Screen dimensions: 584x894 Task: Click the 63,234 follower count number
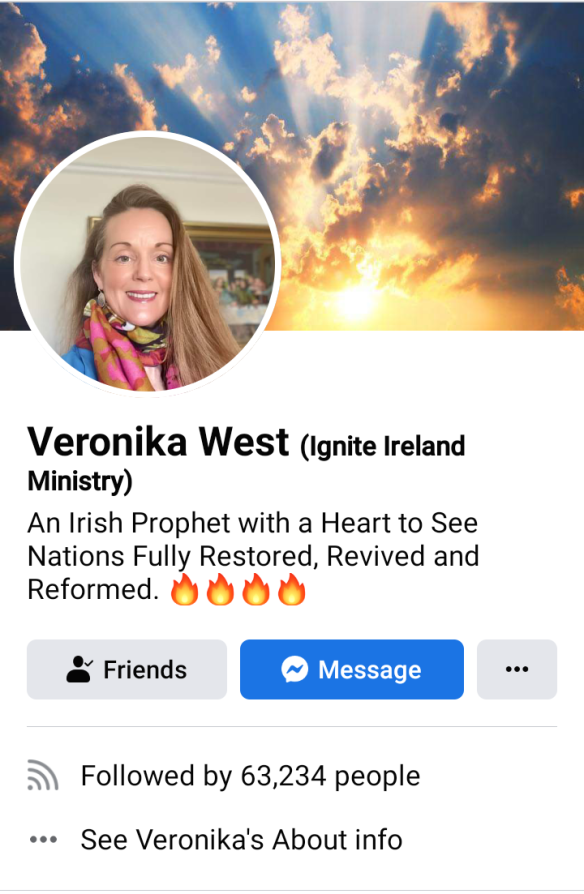click(x=283, y=776)
